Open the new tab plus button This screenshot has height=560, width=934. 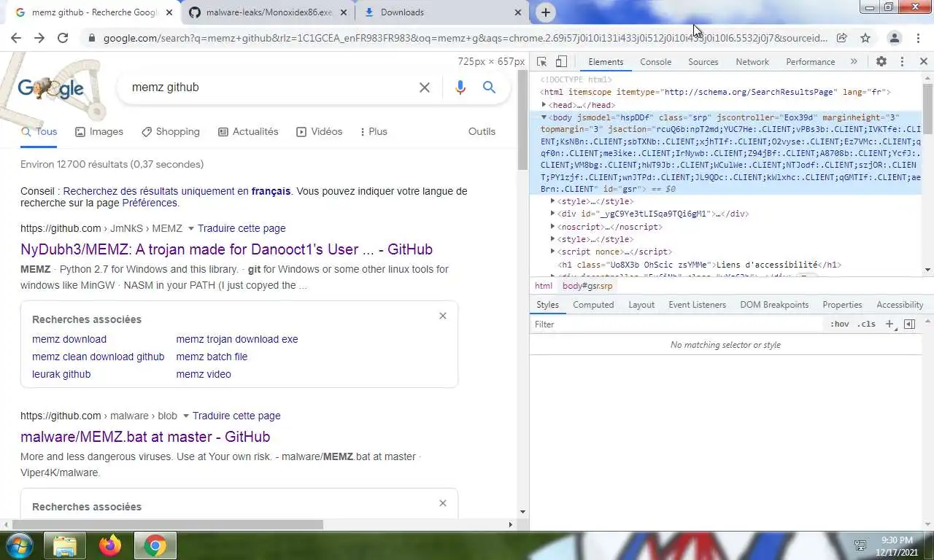click(545, 12)
